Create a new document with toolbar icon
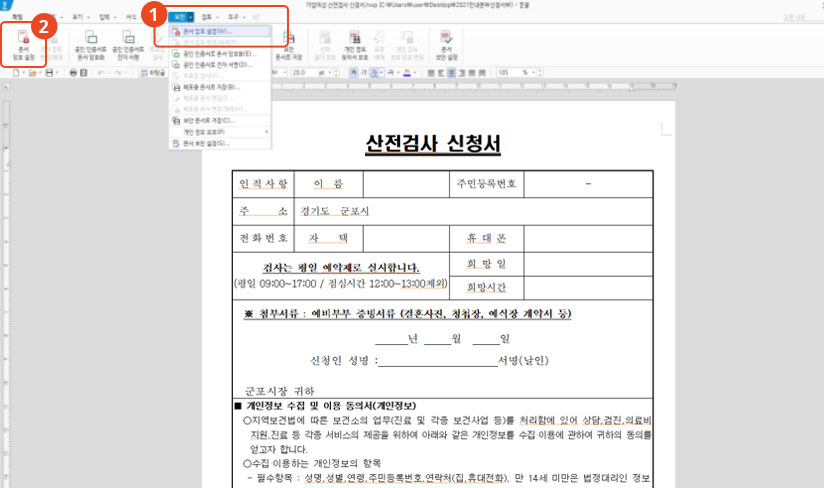This screenshot has width=824, height=488. coord(16,72)
